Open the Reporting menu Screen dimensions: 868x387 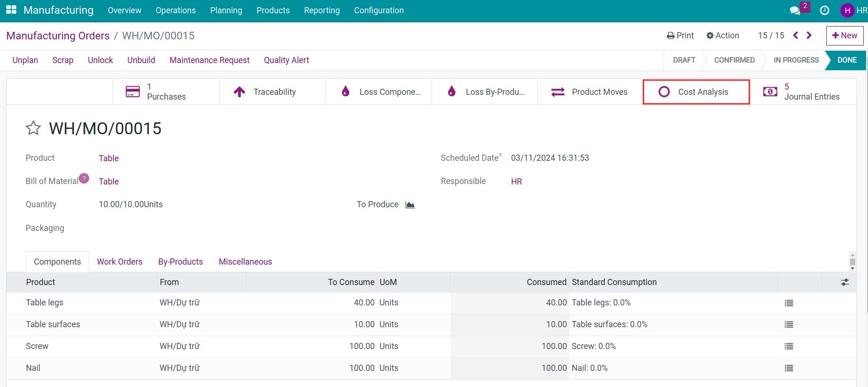(x=322, y=10)
